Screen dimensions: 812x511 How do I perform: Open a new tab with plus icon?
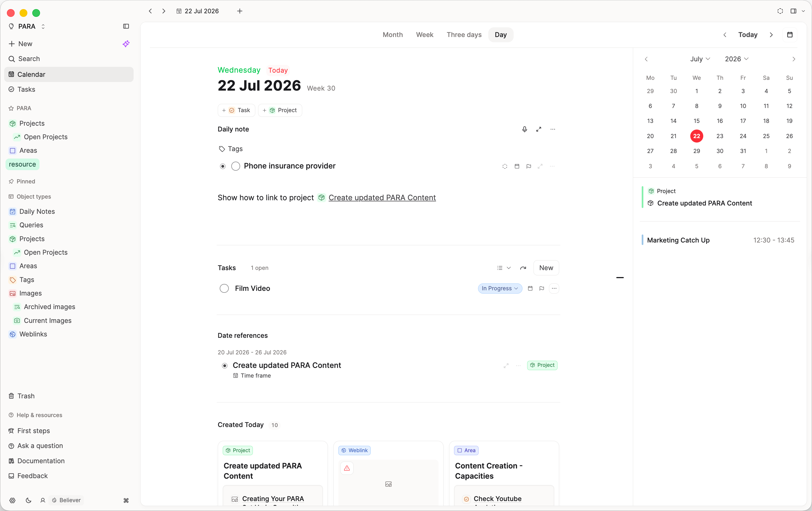[x=240, y=11]
